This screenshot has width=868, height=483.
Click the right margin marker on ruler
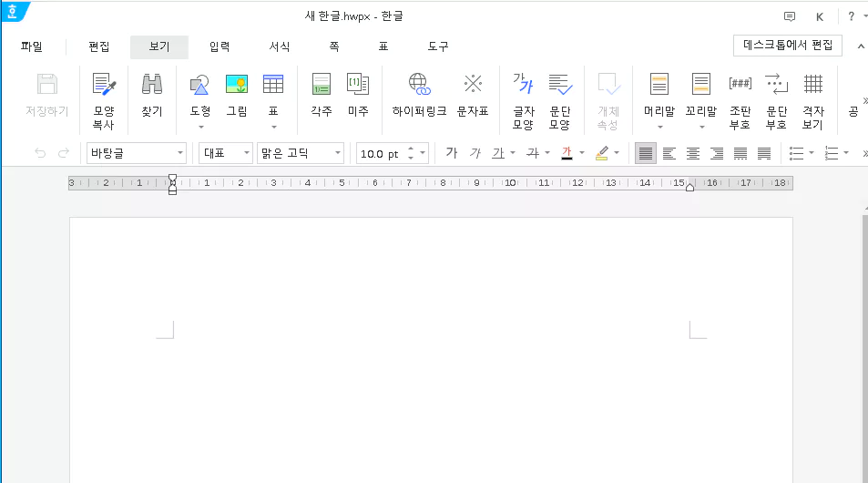pos(689,188)
